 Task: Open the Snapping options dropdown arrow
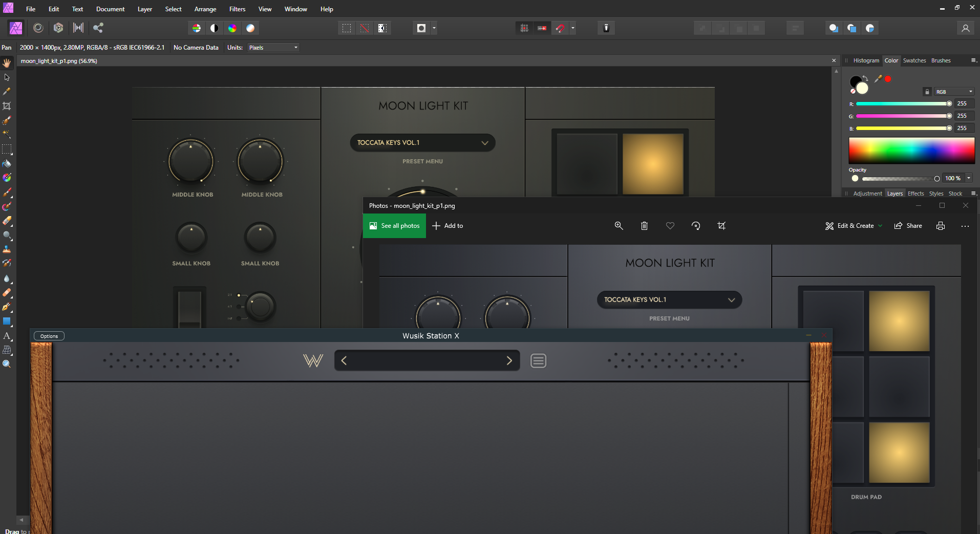(572, 28)
